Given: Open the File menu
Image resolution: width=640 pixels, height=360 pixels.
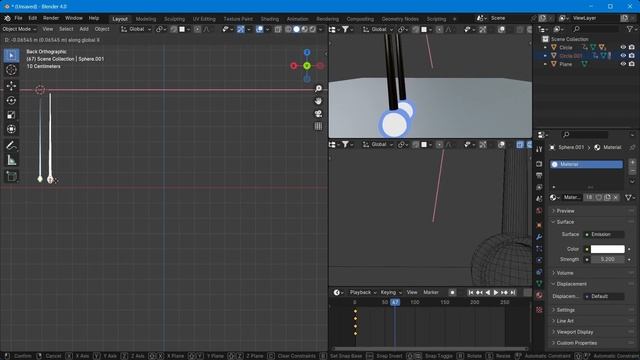Looking at the screenshot, I should [18, 18].
